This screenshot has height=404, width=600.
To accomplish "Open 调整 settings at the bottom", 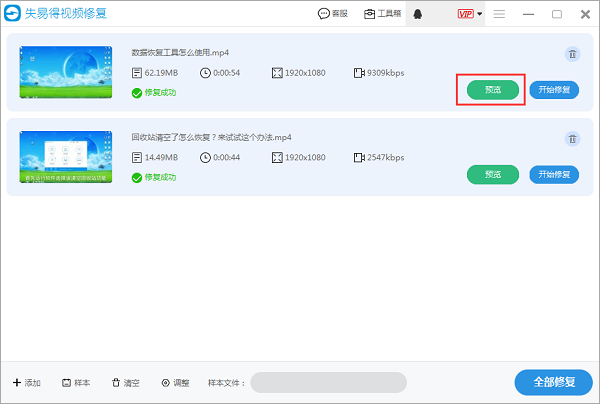I will (x=175, y=383).
